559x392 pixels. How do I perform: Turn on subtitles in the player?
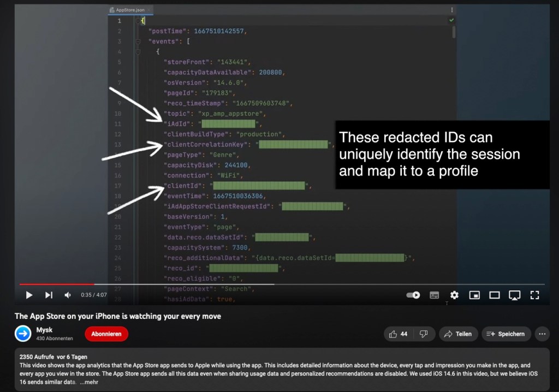434,295
